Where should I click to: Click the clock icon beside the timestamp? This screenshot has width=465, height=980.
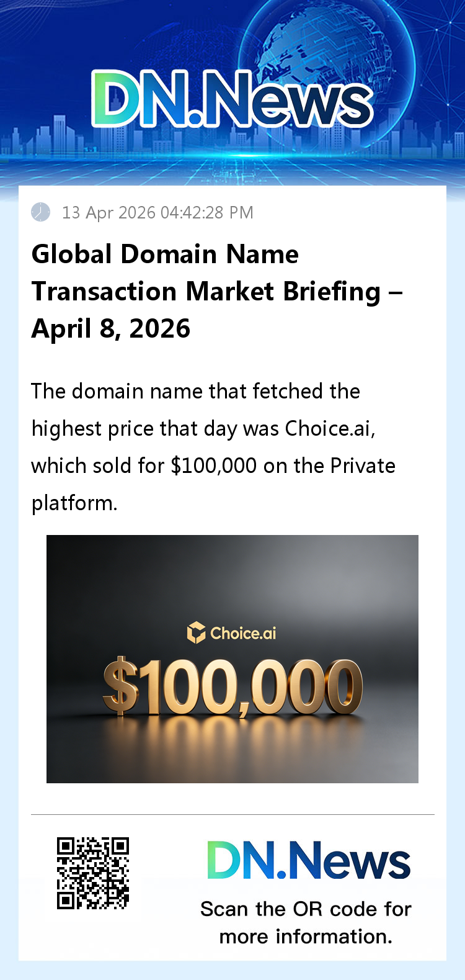click(41, 212)
